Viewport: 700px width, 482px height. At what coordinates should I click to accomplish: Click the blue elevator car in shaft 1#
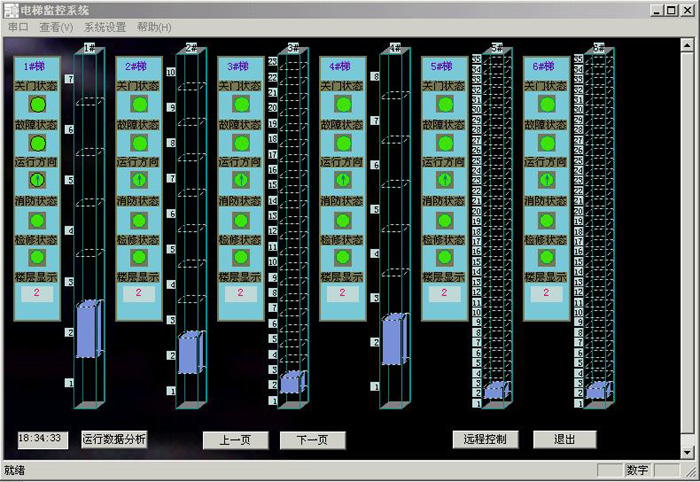pos(89,328)
